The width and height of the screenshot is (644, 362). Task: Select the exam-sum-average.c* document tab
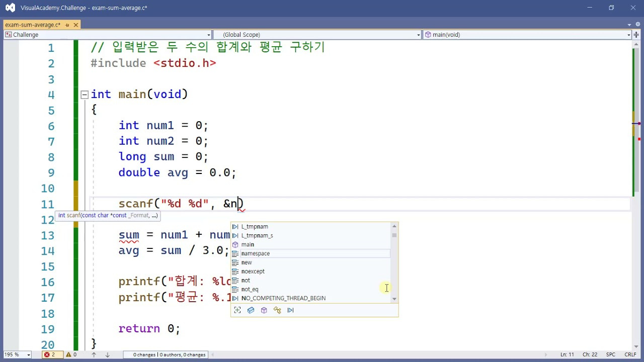click(33, 25)
